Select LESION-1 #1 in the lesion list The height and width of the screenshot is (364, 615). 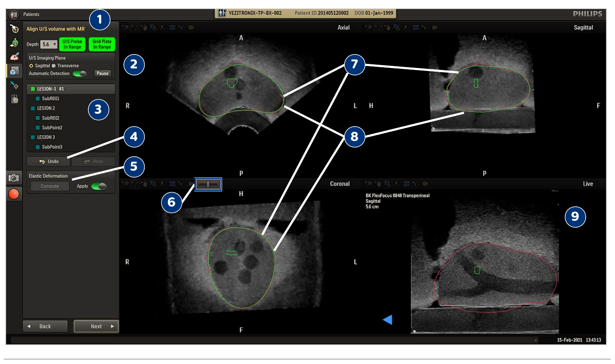tap(71, 89)
